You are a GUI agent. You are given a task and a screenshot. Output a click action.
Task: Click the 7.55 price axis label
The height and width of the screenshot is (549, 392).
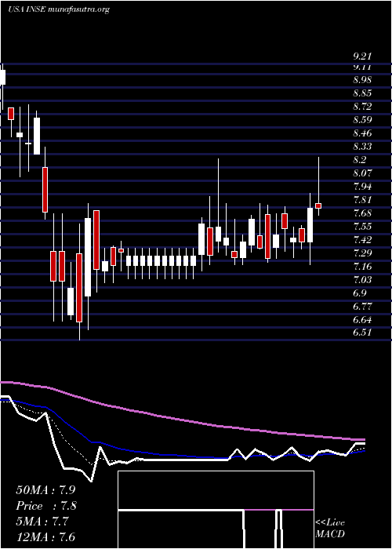click(362, 226)
